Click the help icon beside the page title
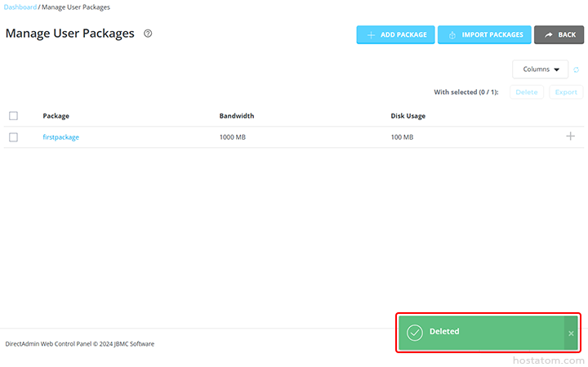This screenshot has height=367, width=588. pos(148,34)
